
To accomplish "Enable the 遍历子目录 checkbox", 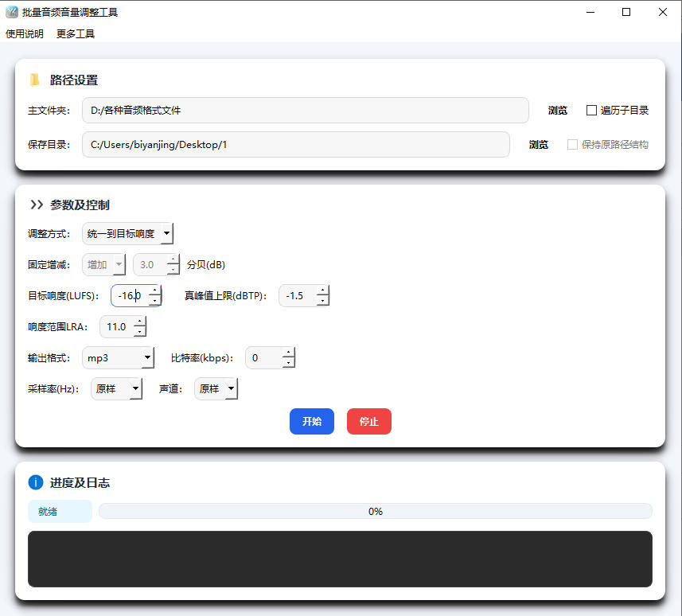I will (593, 111).
